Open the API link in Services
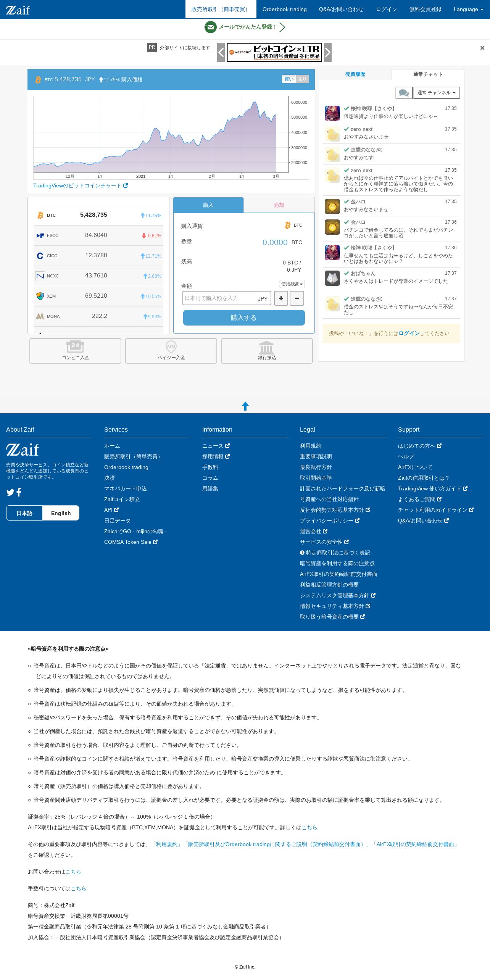490x980 pixels. pos(111,510)
